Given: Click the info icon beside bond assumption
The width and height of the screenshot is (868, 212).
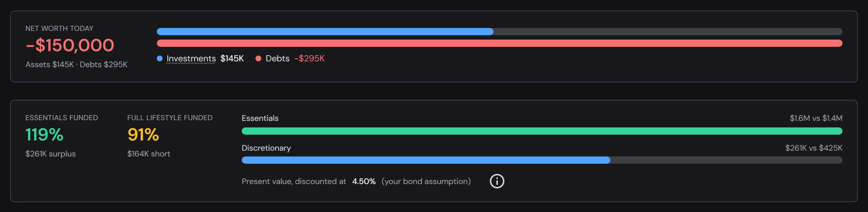Looking at the screenshot, I should (x=497, y=181).
